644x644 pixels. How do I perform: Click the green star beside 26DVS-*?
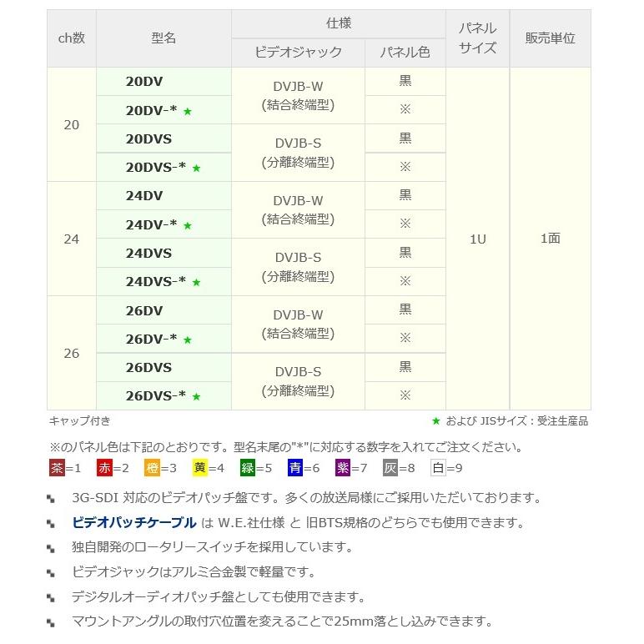point(196,396)
